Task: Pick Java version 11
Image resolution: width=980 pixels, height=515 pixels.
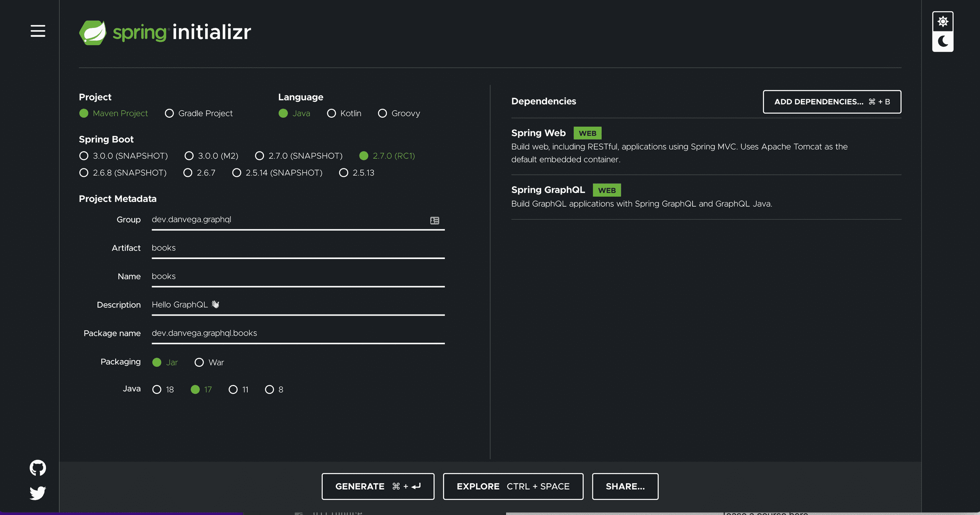Action: (233, 390)
